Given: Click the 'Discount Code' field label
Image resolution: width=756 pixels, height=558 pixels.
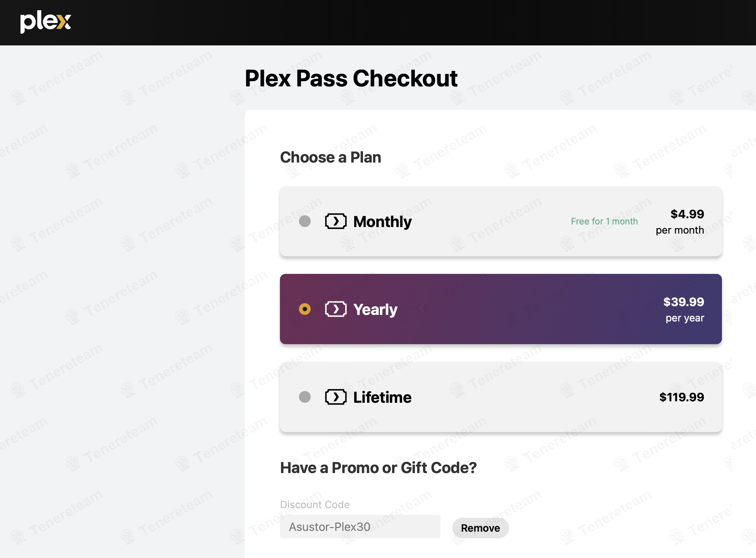Looking at the screenshot, I should [x=315, y=505].
